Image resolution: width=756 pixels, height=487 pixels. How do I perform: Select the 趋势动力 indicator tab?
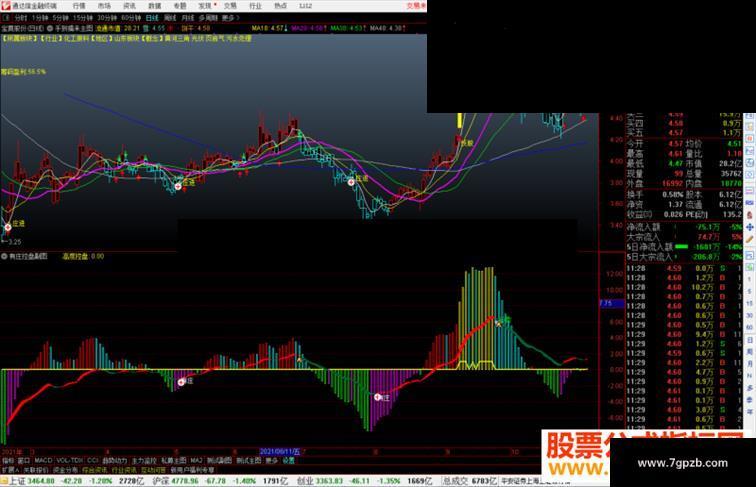point(115,460)
